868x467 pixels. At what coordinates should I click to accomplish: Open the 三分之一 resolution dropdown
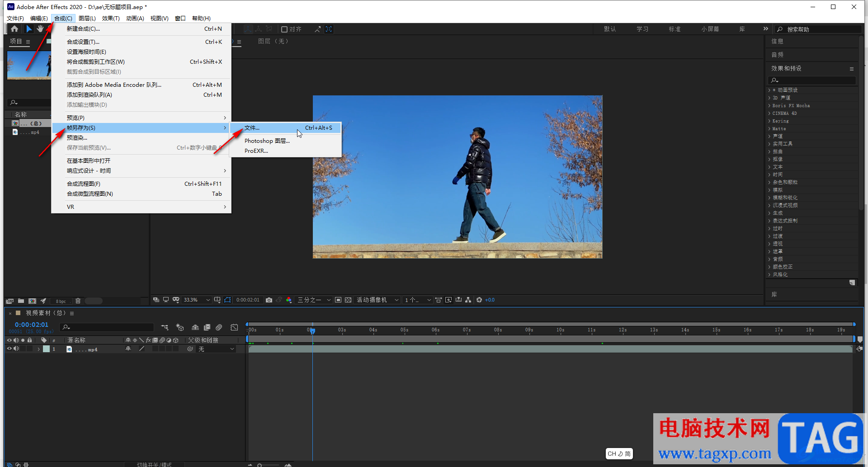[x=314, y=300]
